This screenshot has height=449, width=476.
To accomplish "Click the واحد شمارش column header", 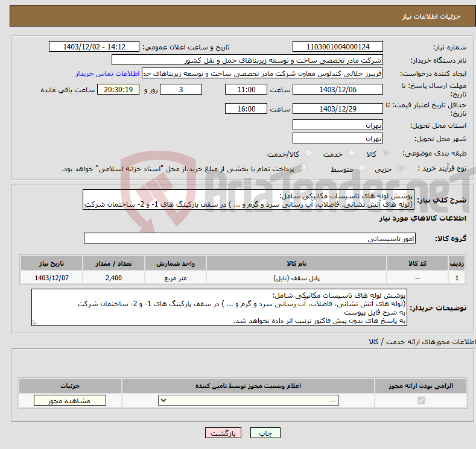I will [x=176, y=263].
